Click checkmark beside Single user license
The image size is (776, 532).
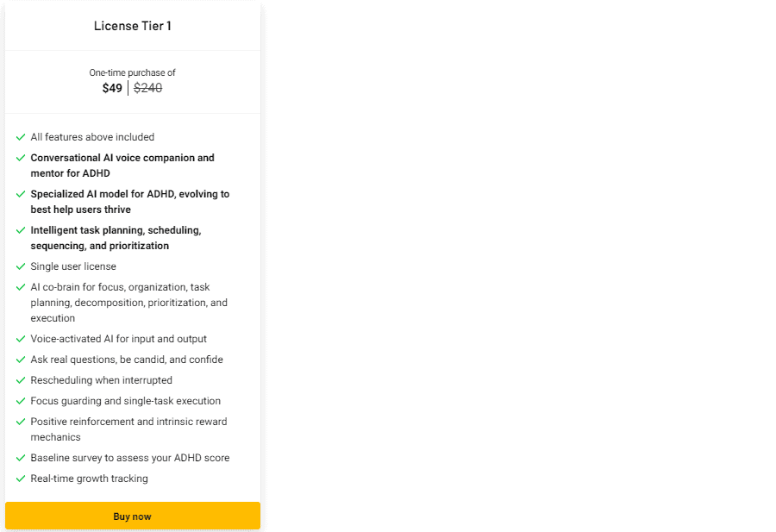coord(21,266)
